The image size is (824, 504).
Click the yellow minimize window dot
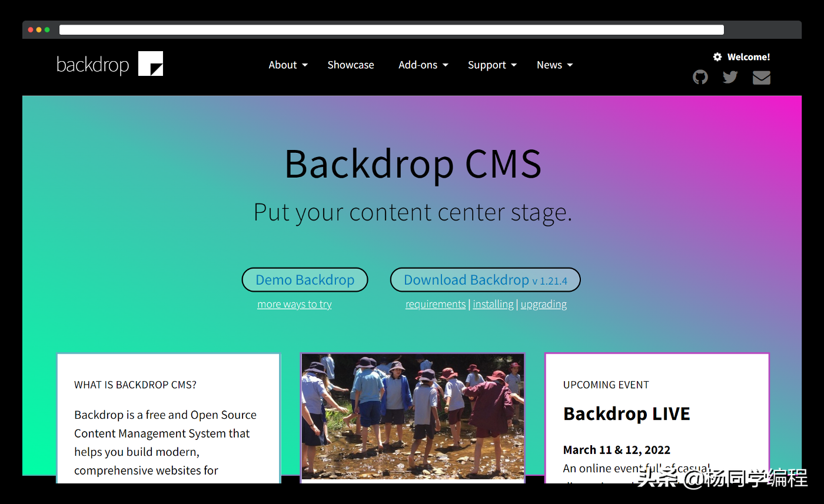click(x=39, y=30)
